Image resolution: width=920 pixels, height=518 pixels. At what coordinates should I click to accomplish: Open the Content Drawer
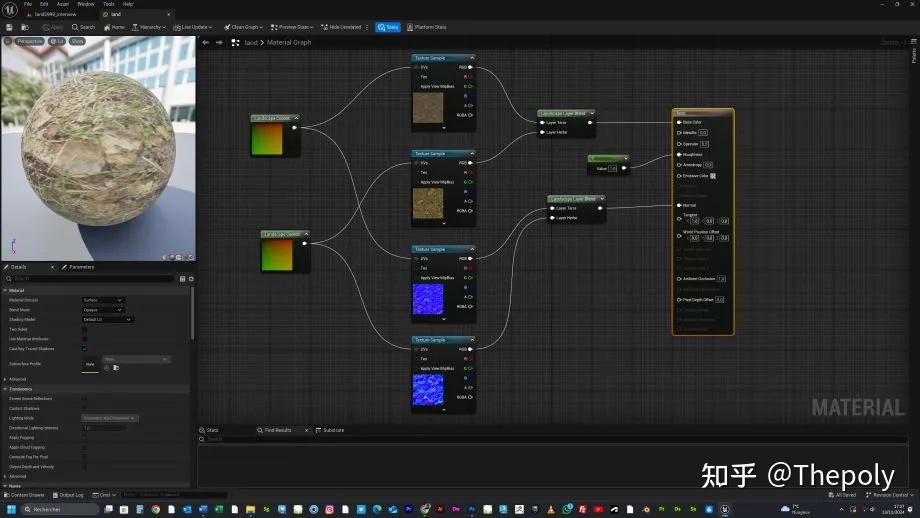click(x=25, y=495)
